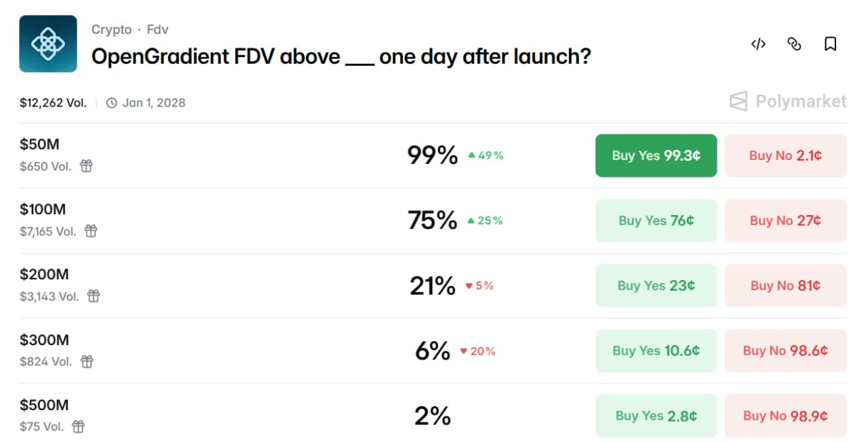Viewport: 868px width, 442px height.
Task: Click the gift icon on $200M row
Action: (x=94, y=296)
